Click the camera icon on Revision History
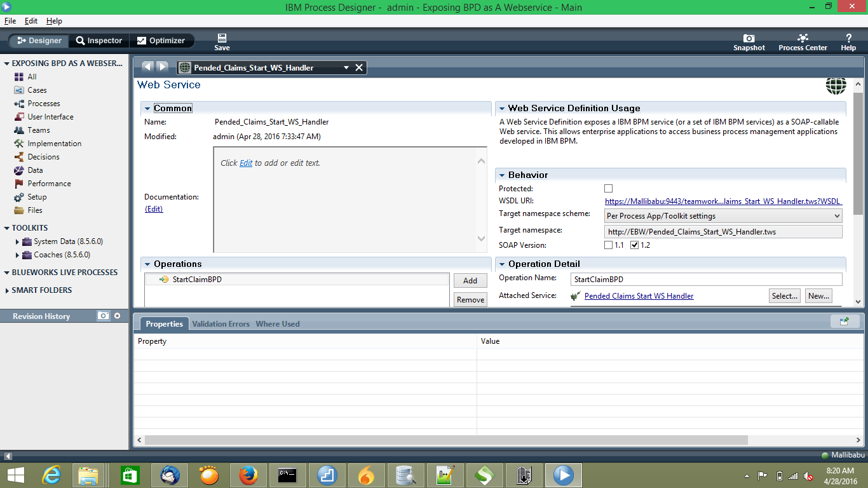Viewport: 868px width, 488px height. point(103,316)
